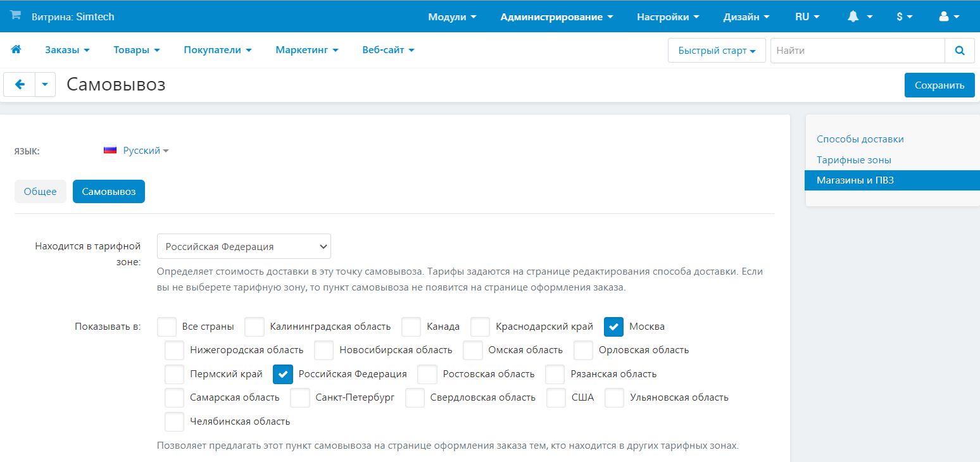Expand the arrow dropdown beside back button
The height and width of the screenshot is (462, 980).
tap(45, 85)
